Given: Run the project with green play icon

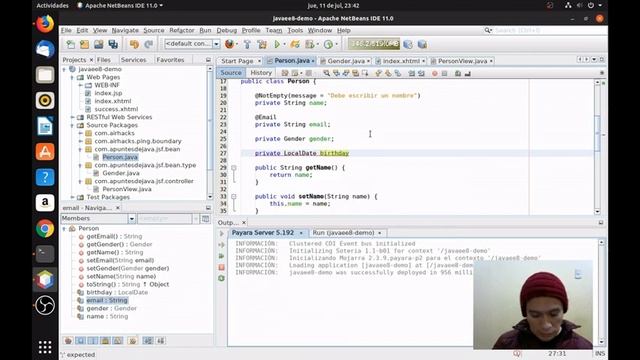Looking at the screenshot, I should [x=277, y=44].
